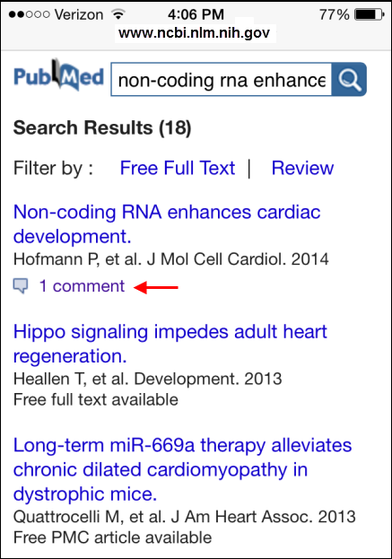
Task: Tap the Wi-Fi signal icon
Action: click(x=118, y=14)
